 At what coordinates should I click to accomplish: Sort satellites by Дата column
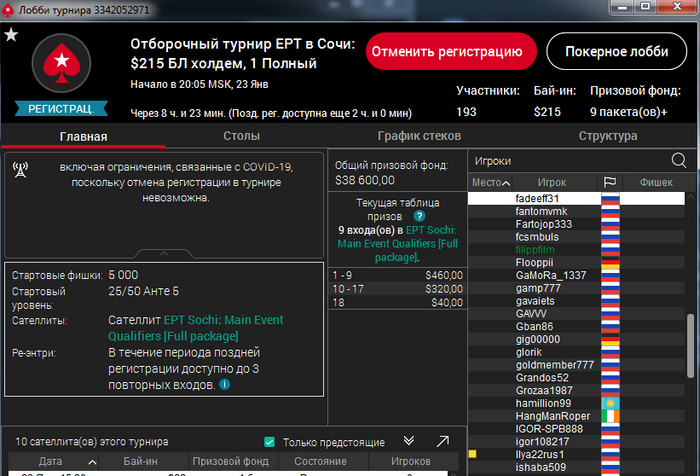[54, 461]
